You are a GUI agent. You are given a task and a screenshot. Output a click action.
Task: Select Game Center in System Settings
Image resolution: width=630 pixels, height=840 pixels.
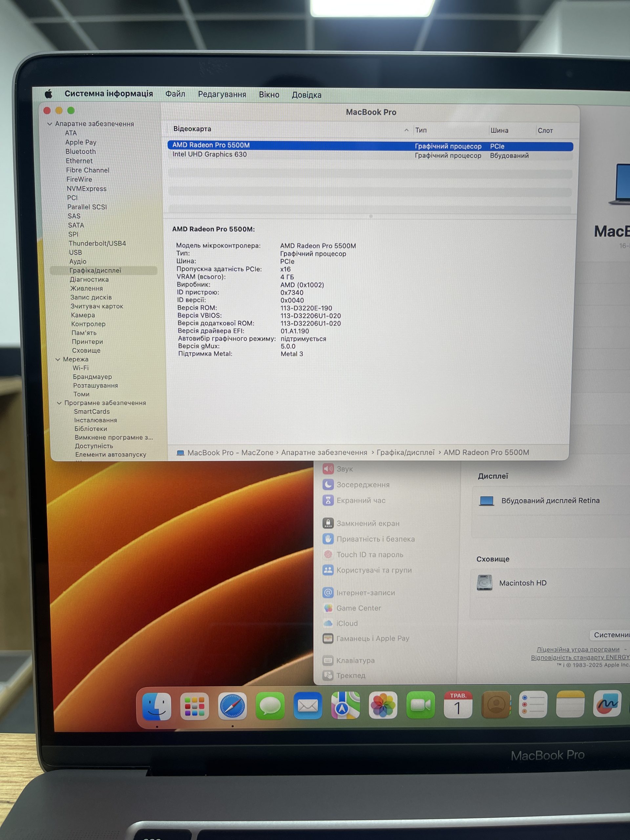[352, 608]
